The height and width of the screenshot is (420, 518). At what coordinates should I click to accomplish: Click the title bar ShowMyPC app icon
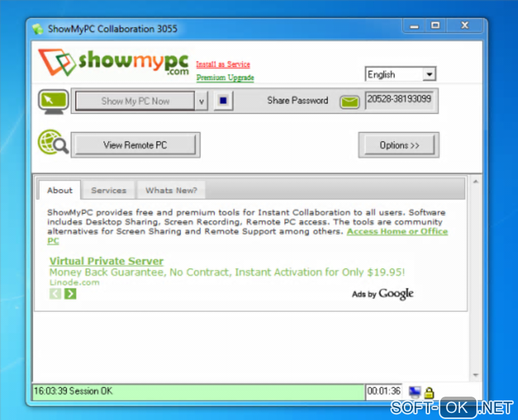38,29
